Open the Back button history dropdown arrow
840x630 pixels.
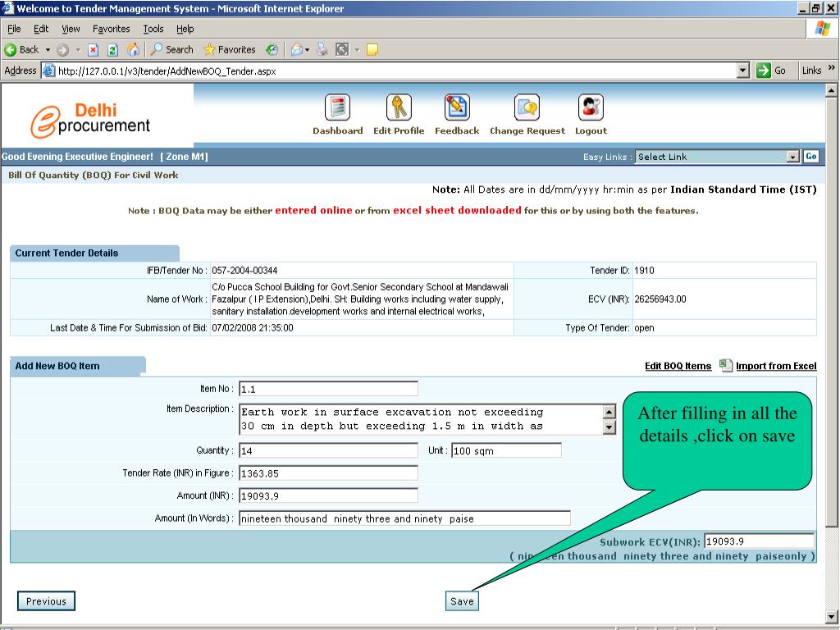click(x=48, y=50)
